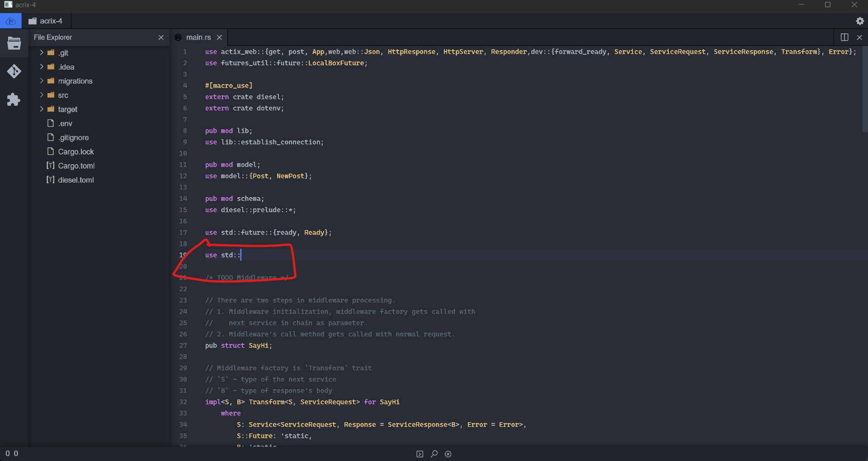Click '#[macro_use]' on line 4
This screenshot has height=461, width=868.
229,85
